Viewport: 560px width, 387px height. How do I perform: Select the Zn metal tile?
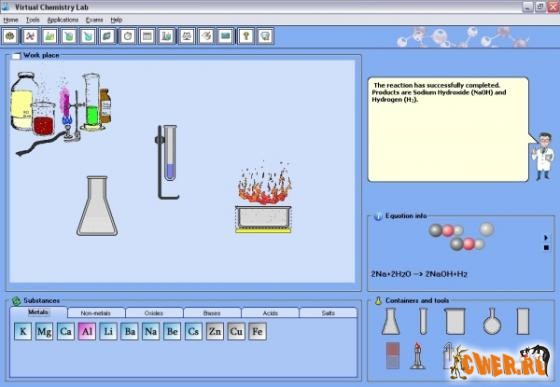click(x=215, y=331)
